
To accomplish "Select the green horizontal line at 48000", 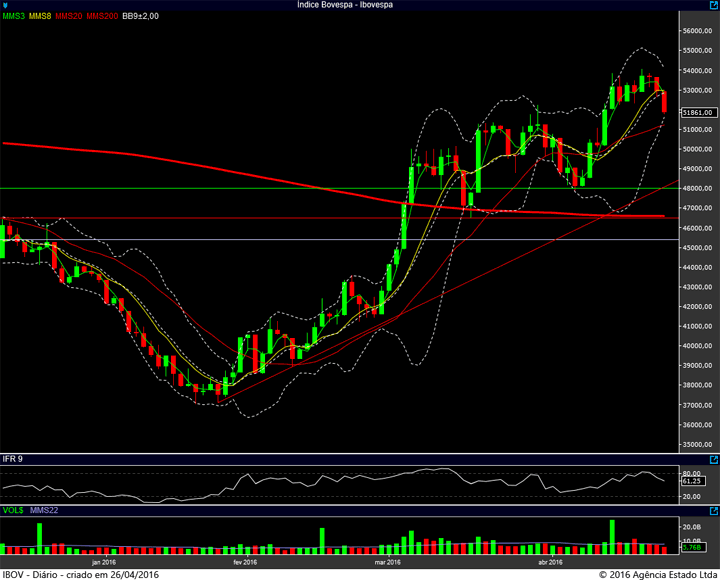I will pyautogui.click(x=339, y=188).
